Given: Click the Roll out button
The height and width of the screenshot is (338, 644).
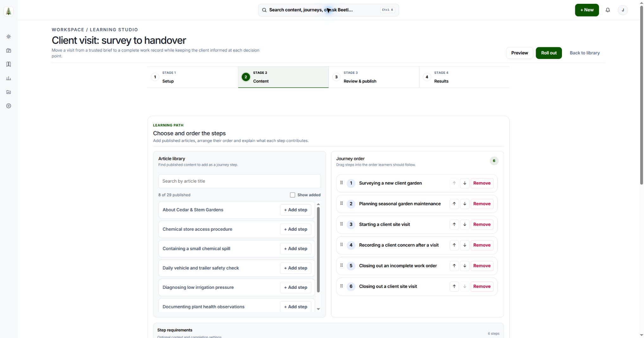Looking at the screenshot, I should coord(549,53).
